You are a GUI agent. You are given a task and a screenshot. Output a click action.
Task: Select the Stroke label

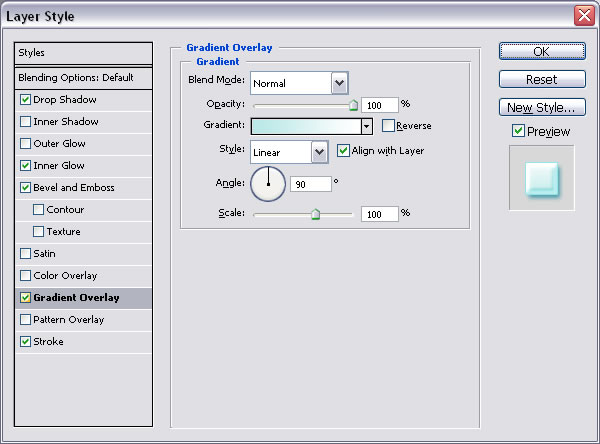point(48,342)
